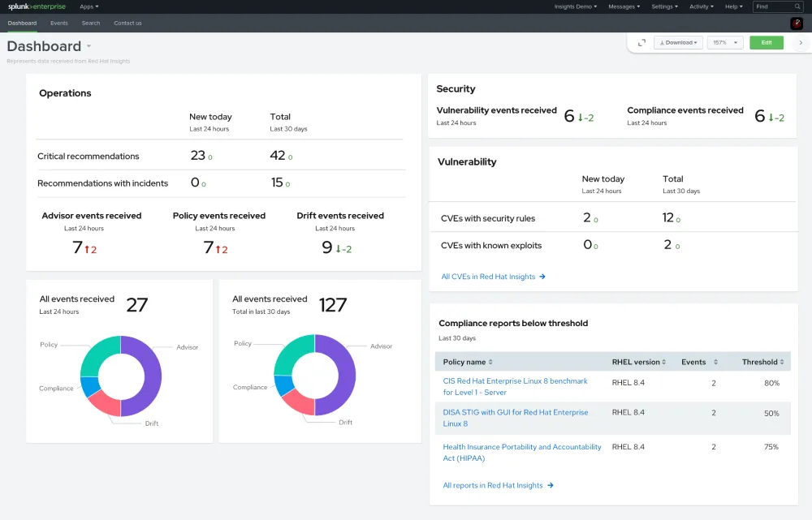Screen dimensions: 812x520
Task: Open the 157% zoom level dropdown
Action: pyautogui.click(x=725, y=41)
